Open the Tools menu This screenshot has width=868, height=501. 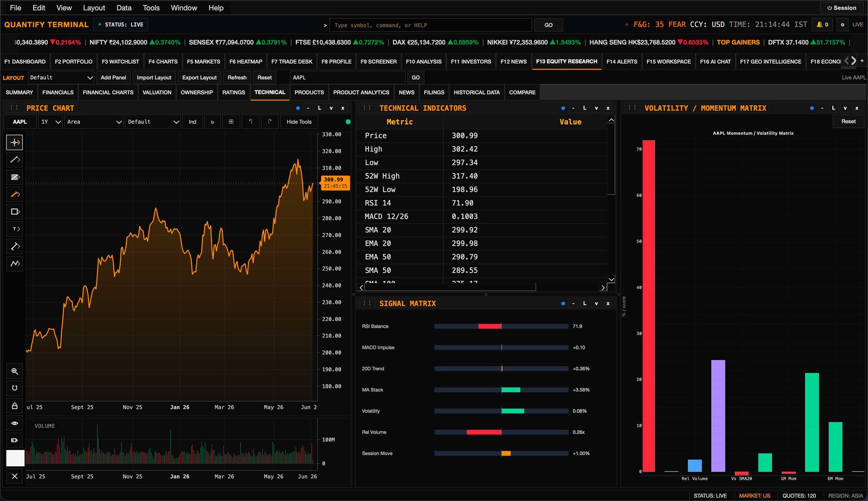click(x=151, y=8)
